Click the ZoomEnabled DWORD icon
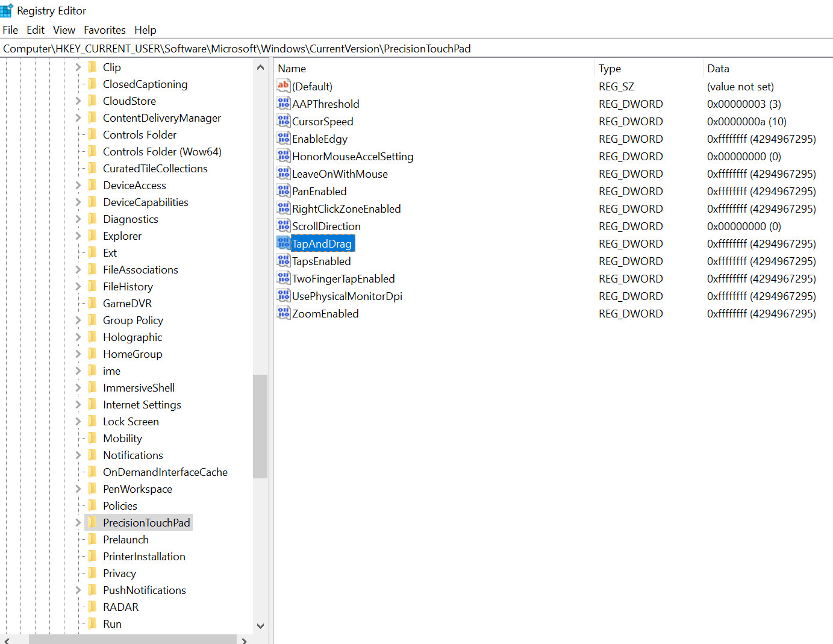Screen dimensions: 833x644 [284, 313]
